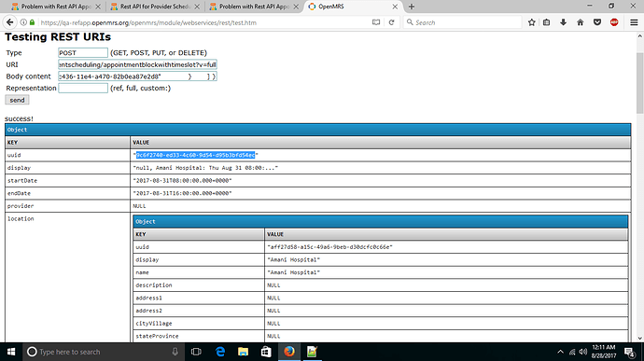The image size is (644, 361).
Task: Open the Pocket icon in toolbar
Action: 597,22
